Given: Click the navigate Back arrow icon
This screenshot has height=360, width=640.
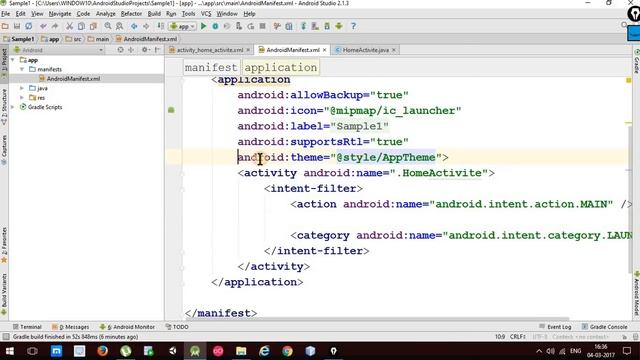Looking at the screenshot, I should click(x=134, y=26).
